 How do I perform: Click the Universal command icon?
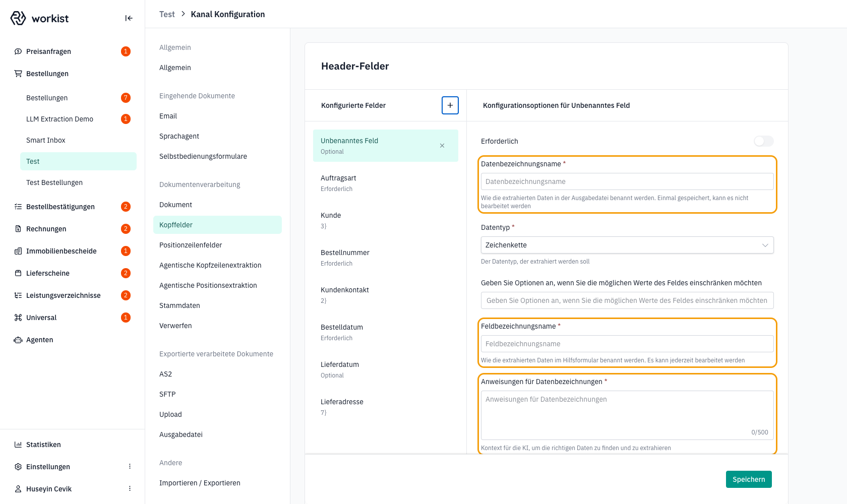click(18, 318)
